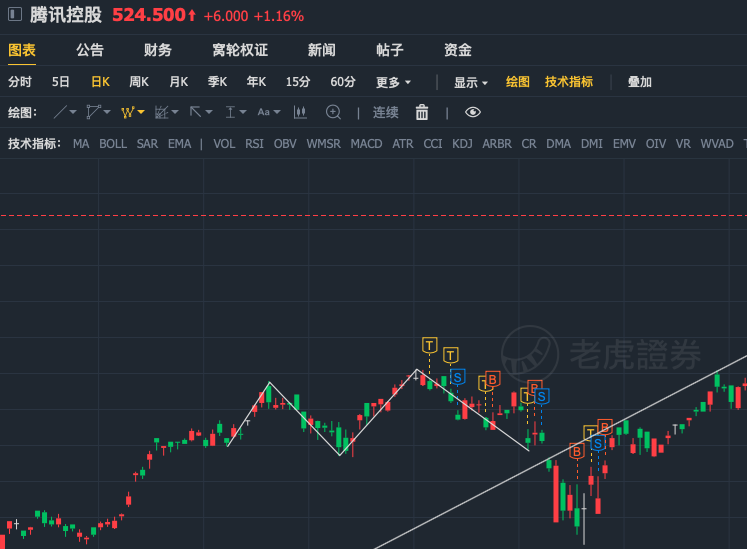
Task: Enable the MACD indicator
Action: (366, 143)
